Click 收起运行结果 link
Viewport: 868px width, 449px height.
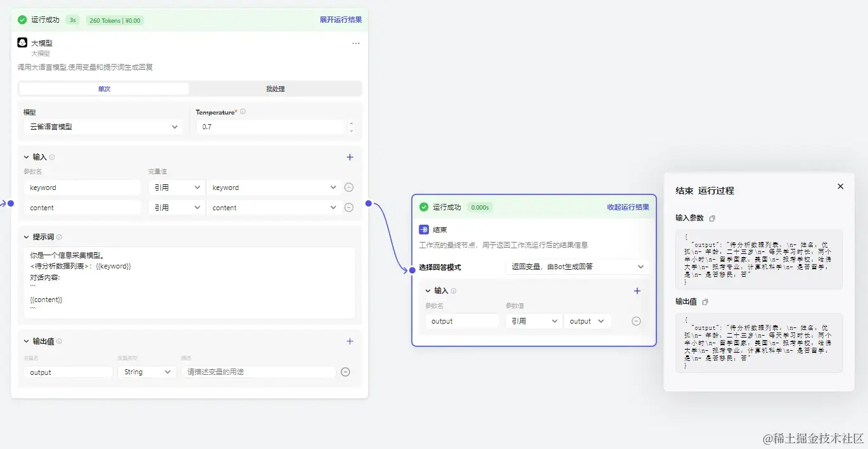[628, 207]
